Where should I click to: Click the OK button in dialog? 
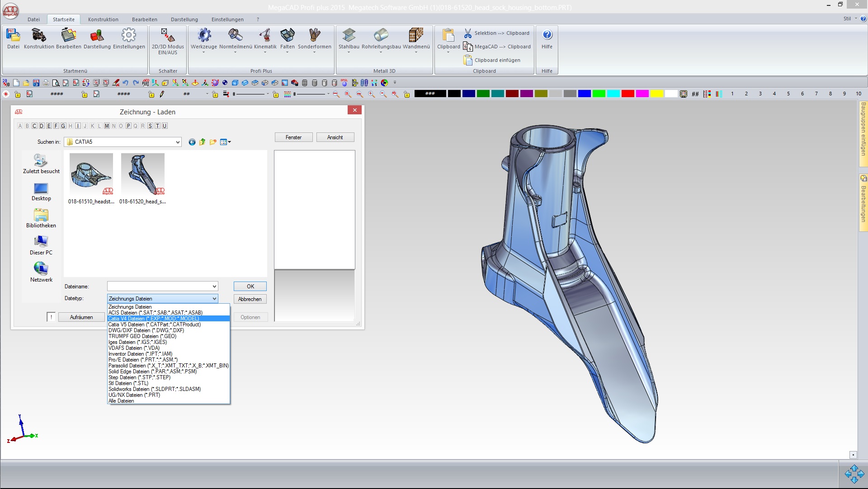click(250, 287)
